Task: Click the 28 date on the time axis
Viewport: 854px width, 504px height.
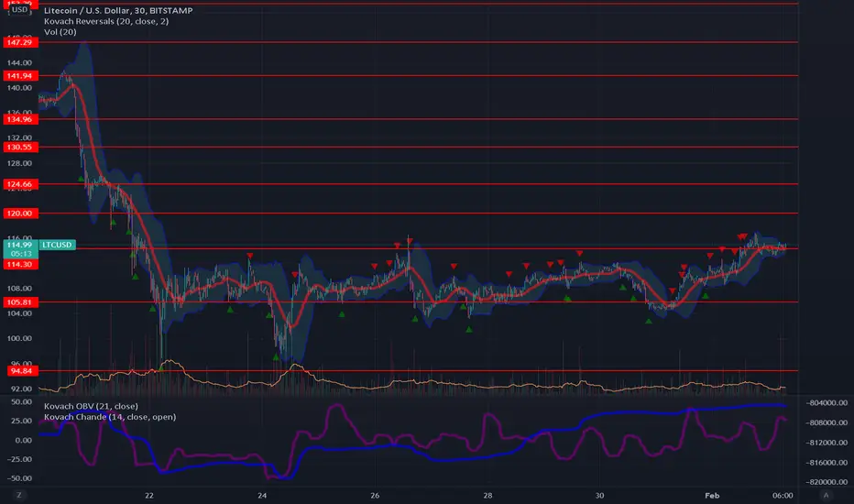Action: 487,495
